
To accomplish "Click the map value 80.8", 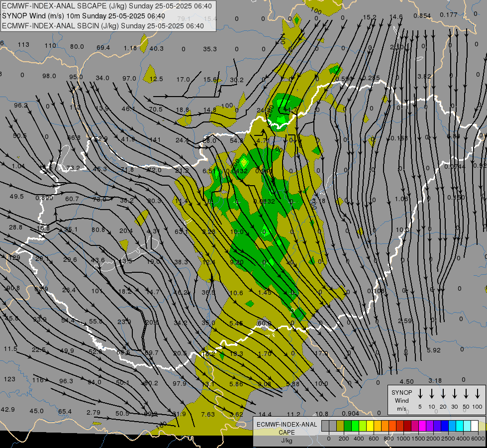I will 98,230.
